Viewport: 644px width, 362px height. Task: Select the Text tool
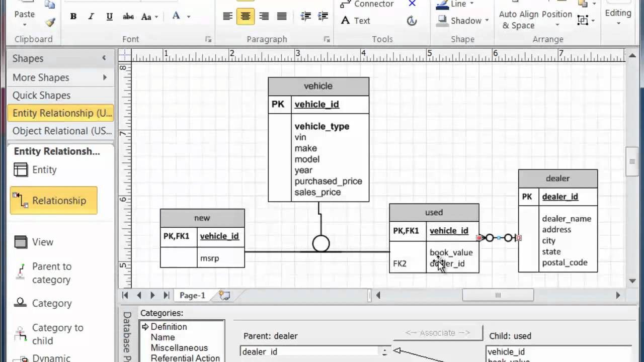click(x=356, y=21)
